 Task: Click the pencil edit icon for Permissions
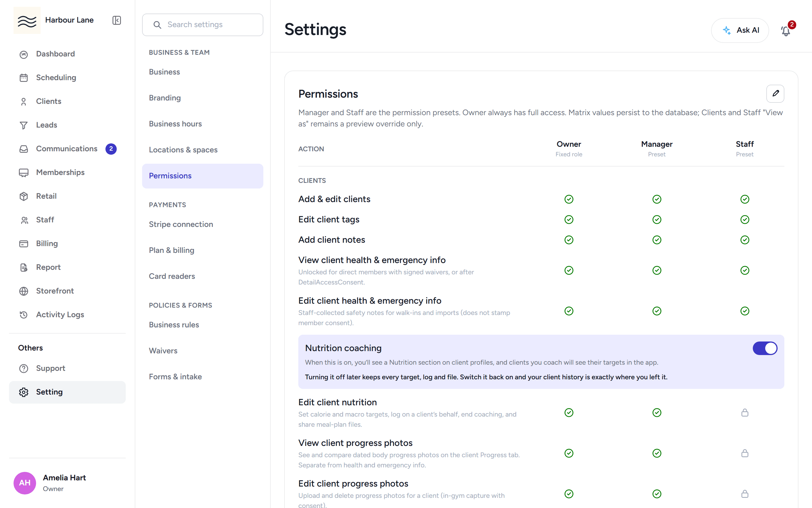click(x=775, y=93)
